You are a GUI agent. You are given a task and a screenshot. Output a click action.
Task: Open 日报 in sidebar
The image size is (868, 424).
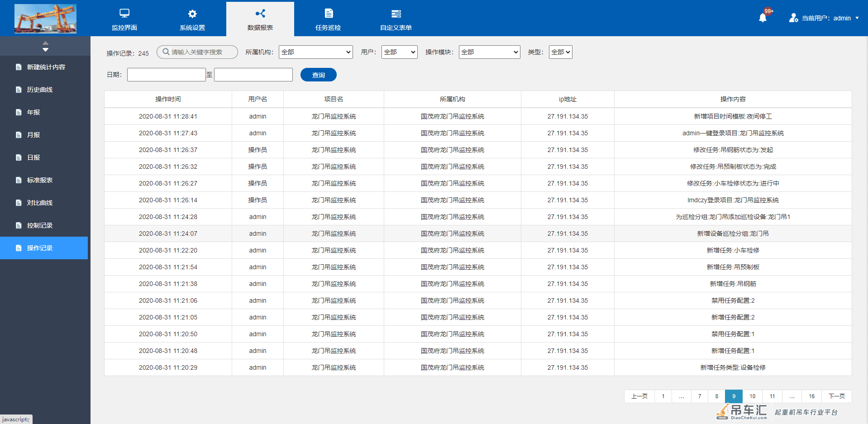(x=44, y=157)
